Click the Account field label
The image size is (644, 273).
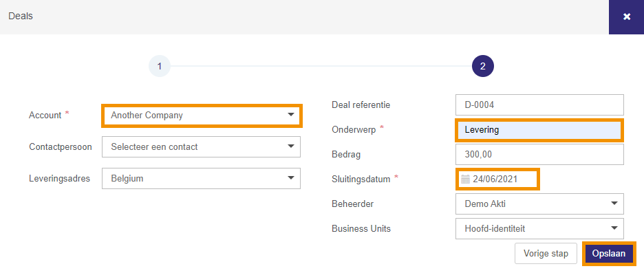pos(45,116)
